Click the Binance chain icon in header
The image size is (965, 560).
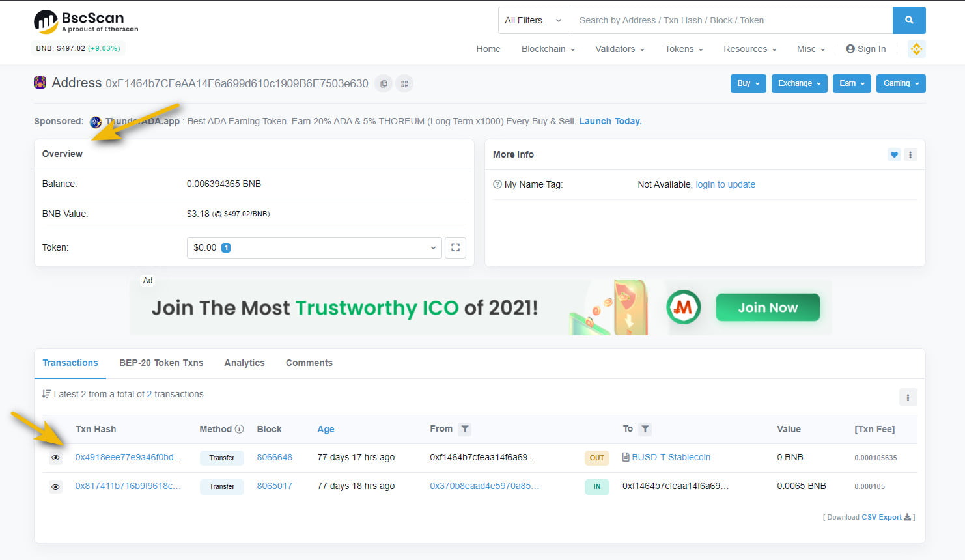click(x=916, y=49)
